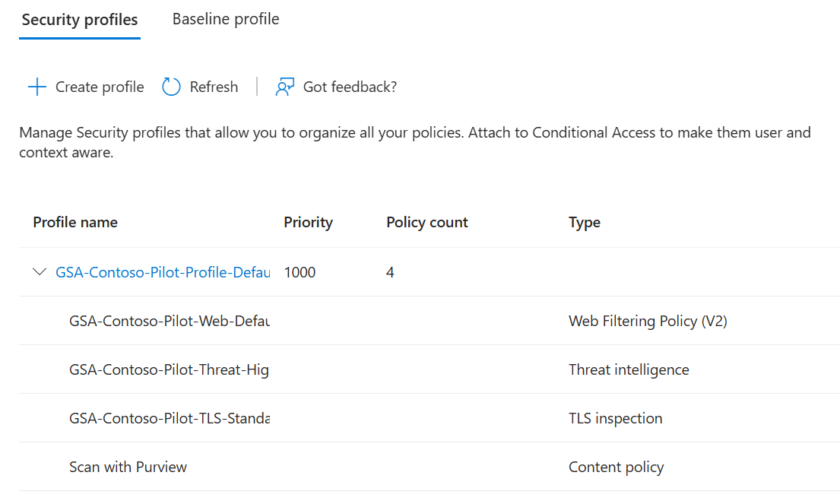Click the Web Filtering Policy (V2) type cell

pos(648,321)
